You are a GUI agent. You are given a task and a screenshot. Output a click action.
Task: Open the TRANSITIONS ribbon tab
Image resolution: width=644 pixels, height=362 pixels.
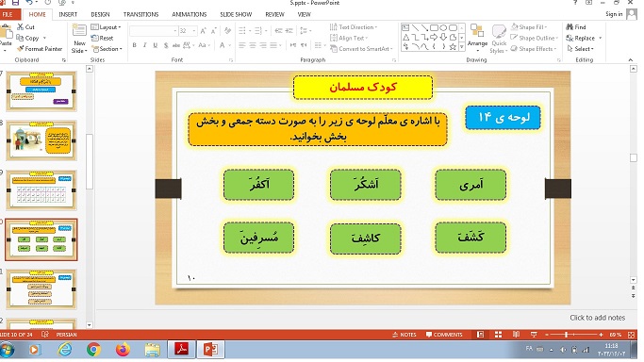[x=140, y=14]
